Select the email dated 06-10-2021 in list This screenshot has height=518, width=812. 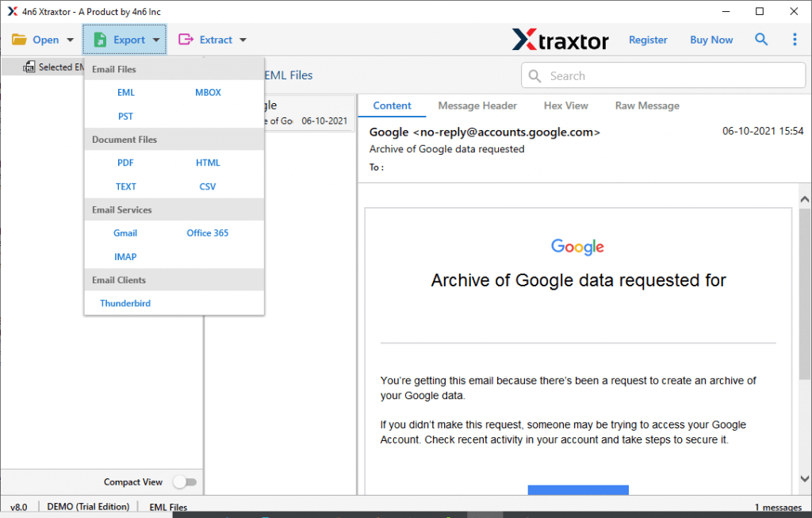(310, 113)
